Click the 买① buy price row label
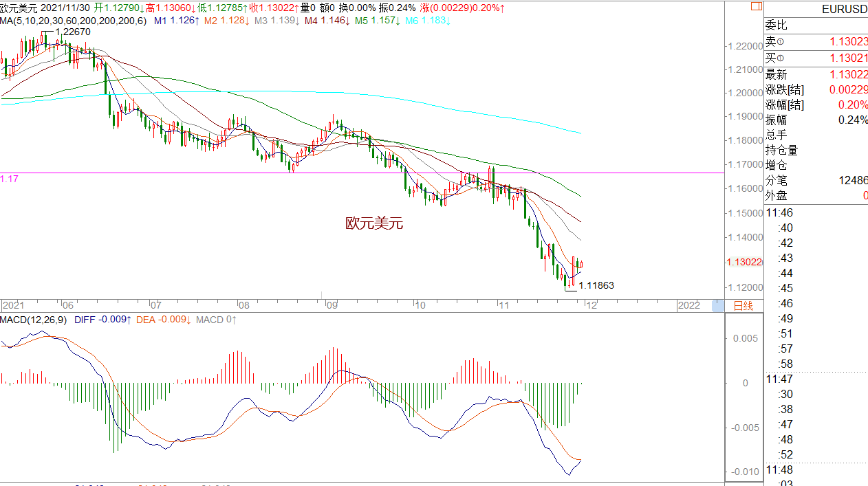 point(774,58)
